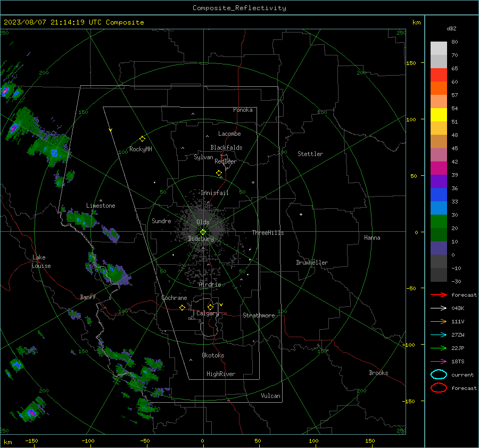Image resolution: width=479 pixels, height=448 pixels.
Task: Select the Calgary city label
Action: point(208,313)
